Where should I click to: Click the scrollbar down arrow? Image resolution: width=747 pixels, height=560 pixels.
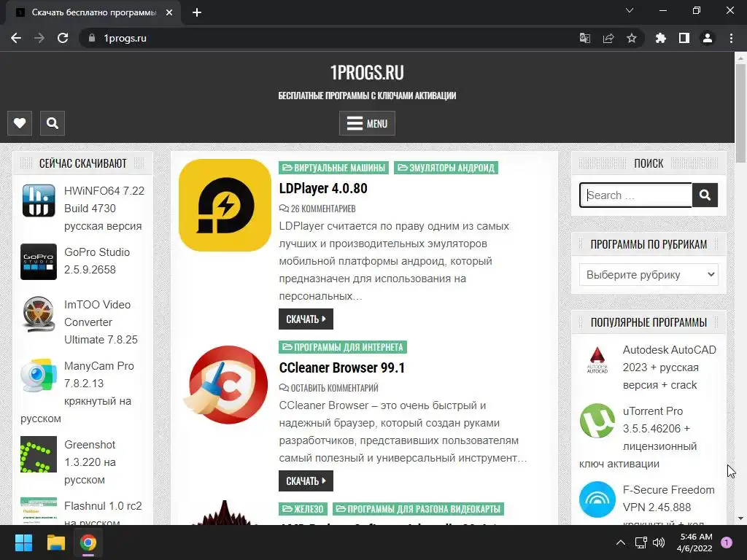point(740,518)
